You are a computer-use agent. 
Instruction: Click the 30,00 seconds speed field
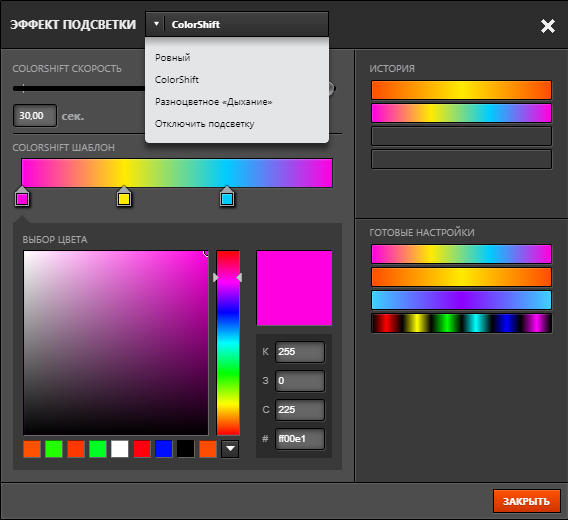[x=35, y=116]
